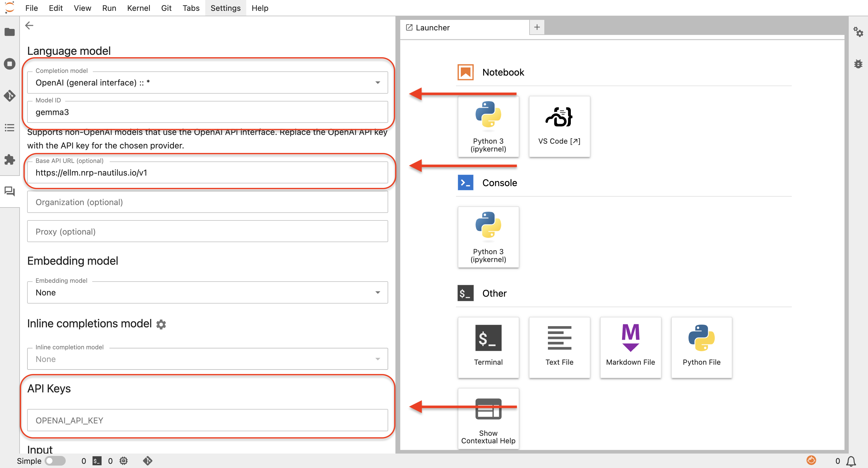Create a new Markdown File
The height and width of the screenshot is (468, 868).
(x=631, y=348)
